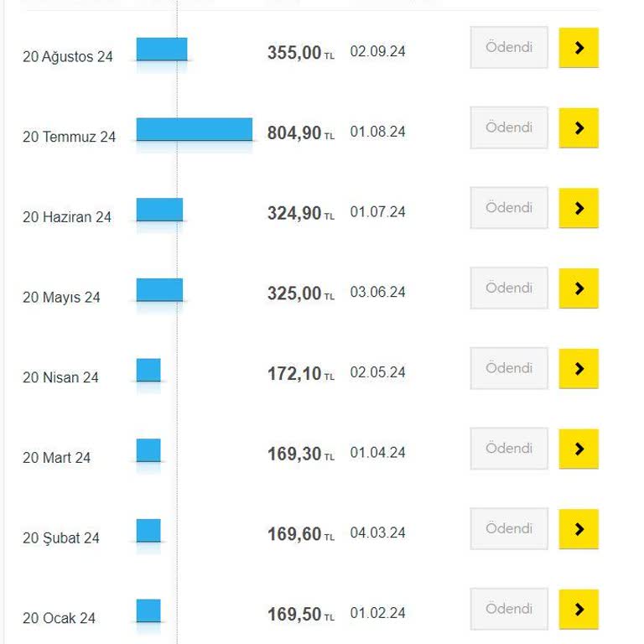This screenshot has width=644, height=644.
Task: Select the 20 Temmuz 24 period label
Action: (x=69, y=137)
